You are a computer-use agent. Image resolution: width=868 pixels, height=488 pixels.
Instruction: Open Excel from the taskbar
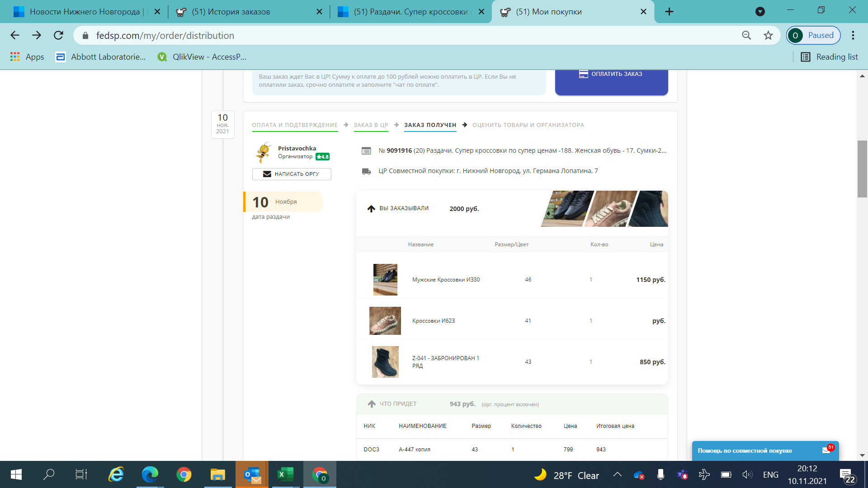tap(285, 474)
